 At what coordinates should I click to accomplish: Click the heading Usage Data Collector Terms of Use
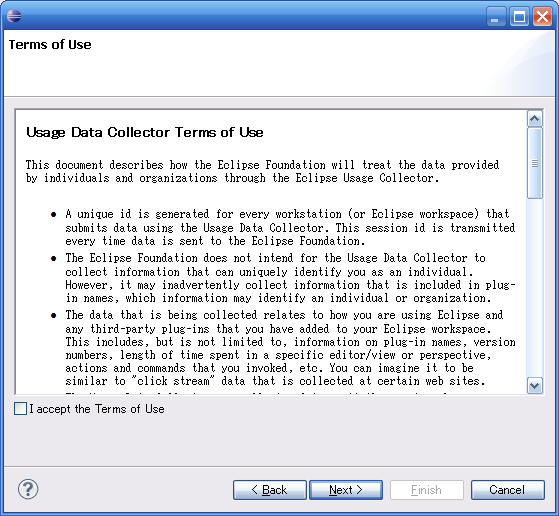click(145, 132)
